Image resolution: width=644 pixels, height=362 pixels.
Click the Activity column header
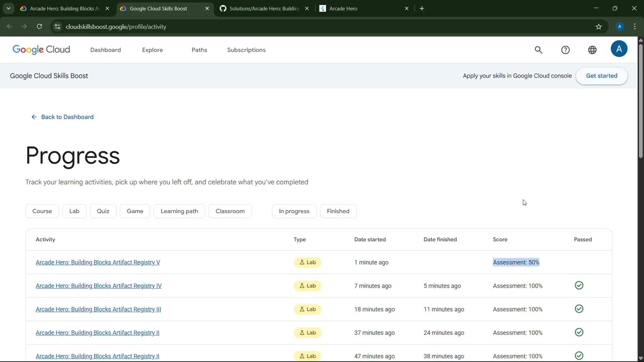pyautogui.click(x=45, y=239)
